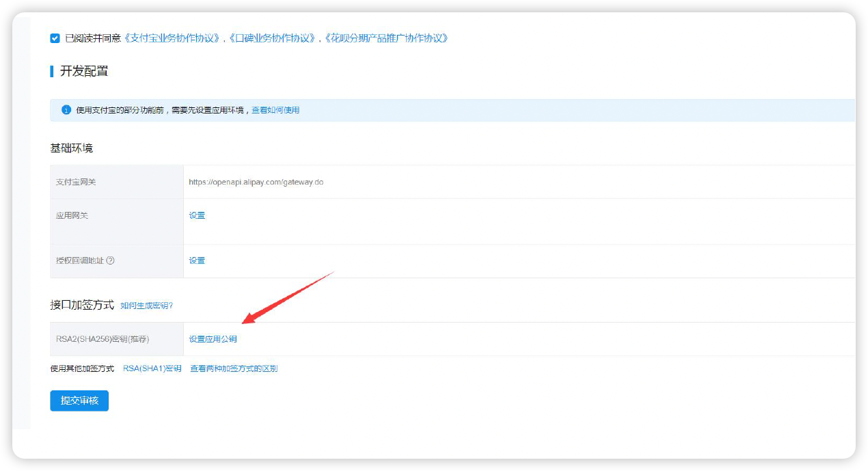Open the 支付宝业务协作协议 agreement link

click(173, 38)
